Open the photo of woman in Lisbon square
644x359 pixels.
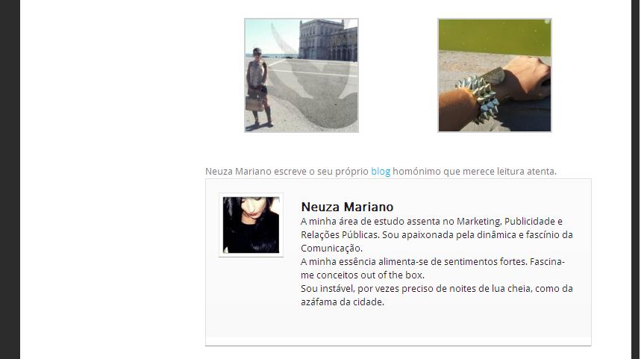(301, 75)
